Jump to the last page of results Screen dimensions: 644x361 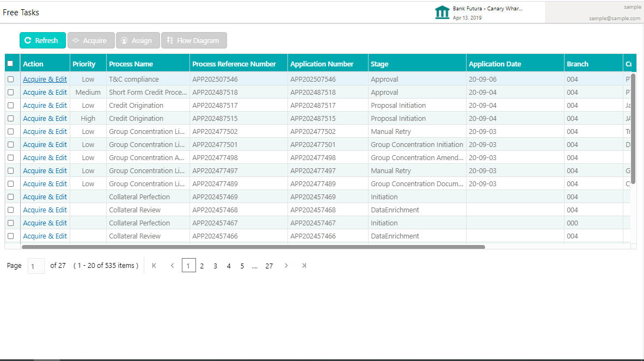click(304, 266)
